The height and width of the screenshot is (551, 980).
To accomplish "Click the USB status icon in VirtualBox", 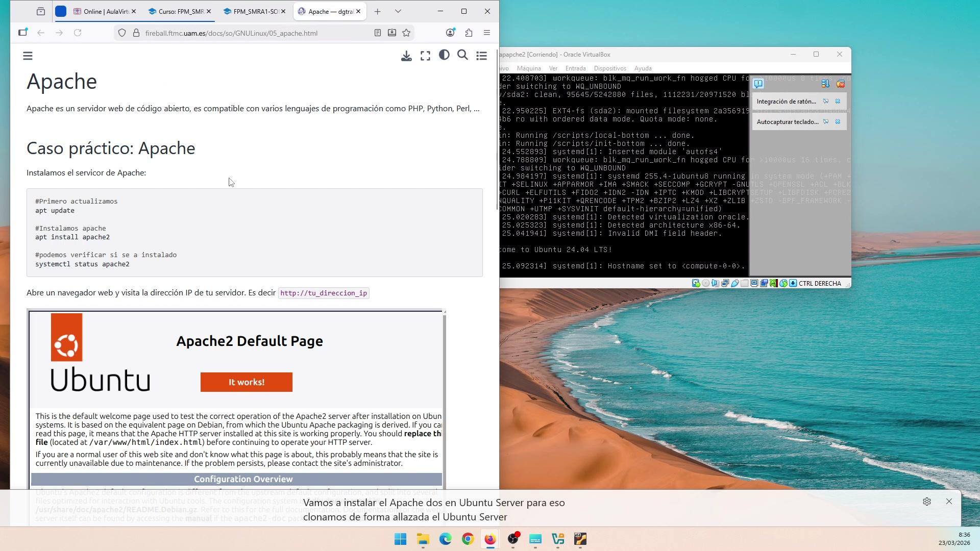I will coord(735,283).
